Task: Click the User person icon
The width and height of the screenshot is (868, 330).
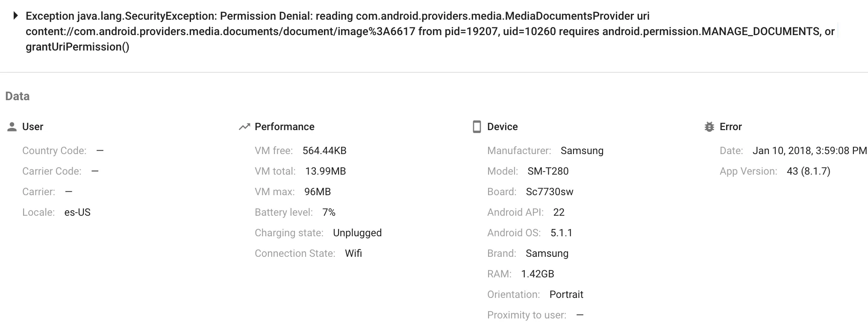Action: point(12,127)
